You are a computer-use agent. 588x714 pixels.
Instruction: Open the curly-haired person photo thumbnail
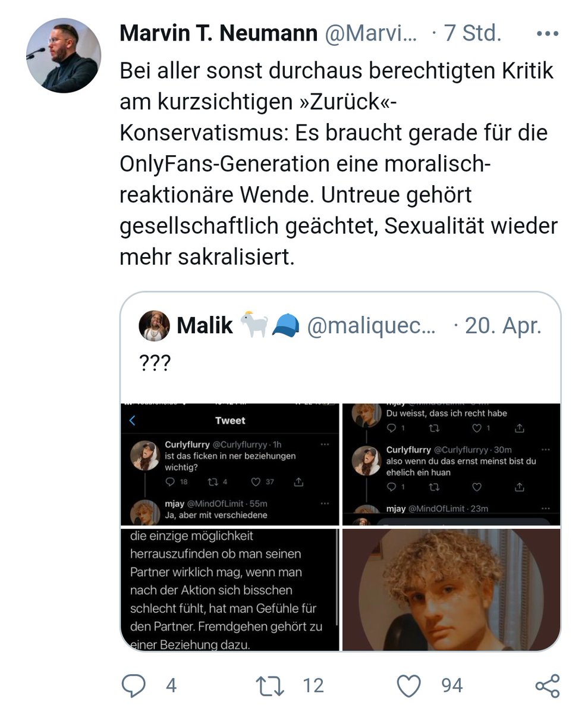[451, 590]
